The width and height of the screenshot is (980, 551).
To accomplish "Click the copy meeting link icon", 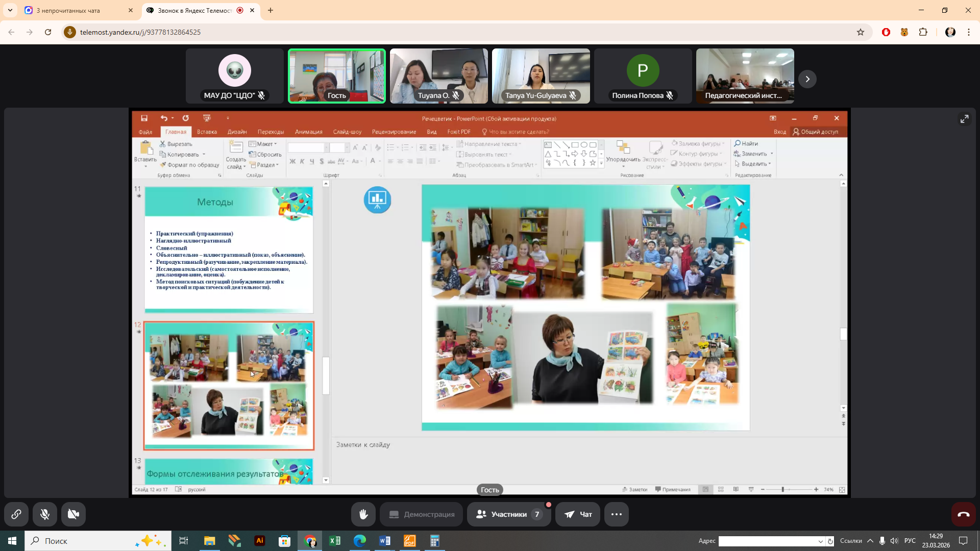I will (16, 514).
